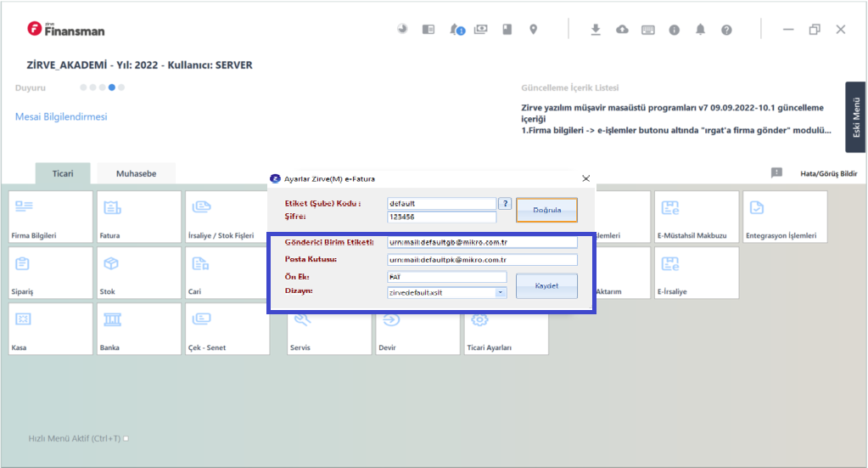Image resolution: width=868 pixels, height=468 pixels.
Task: Click the location pin icon in toolbar
Action: 533,30
